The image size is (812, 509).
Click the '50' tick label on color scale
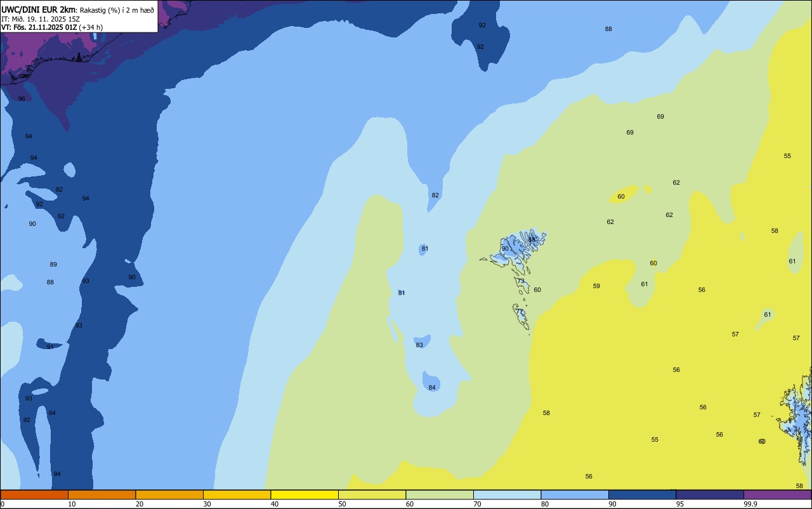(x=342, y=504)
